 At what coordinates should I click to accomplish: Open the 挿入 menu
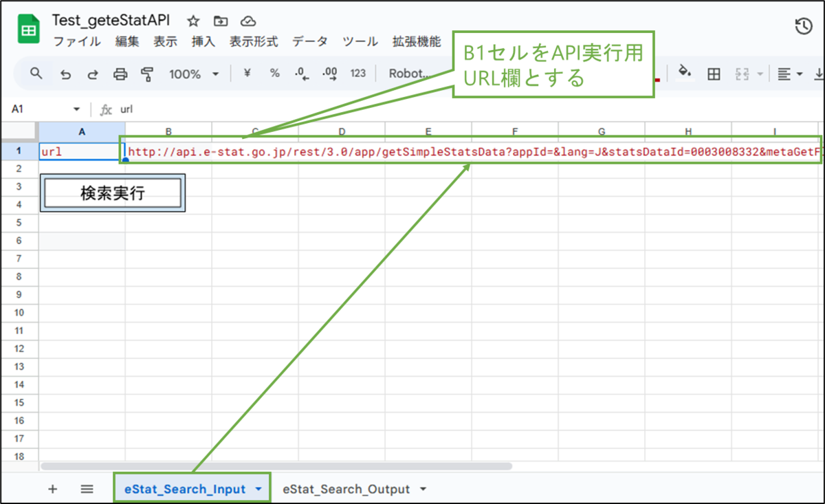203,41
